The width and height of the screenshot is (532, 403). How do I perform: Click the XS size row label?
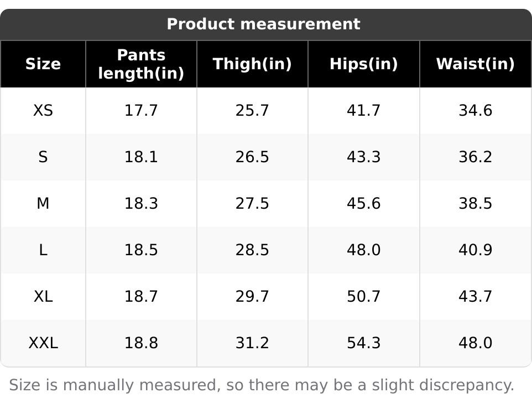(x=43, y=111)
